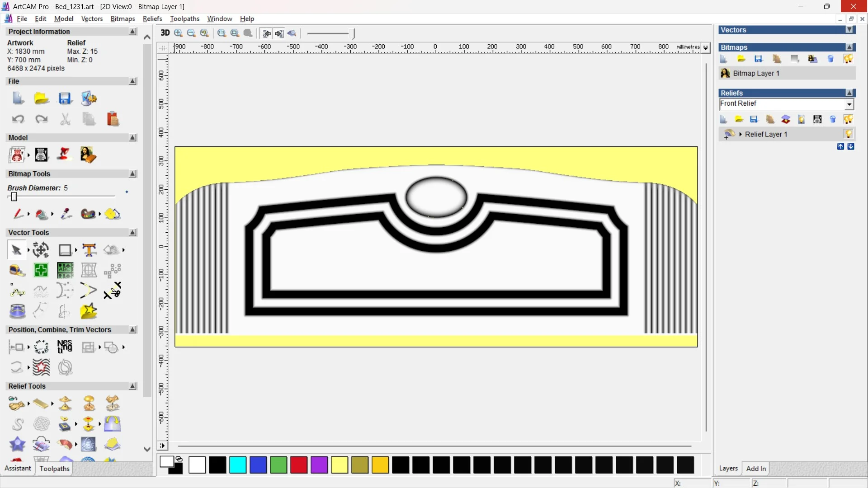Toggle all relief layers visibility lightbulb
Image resolution: width=868 pixels, height=488 pixels.
tap(848, 119)
